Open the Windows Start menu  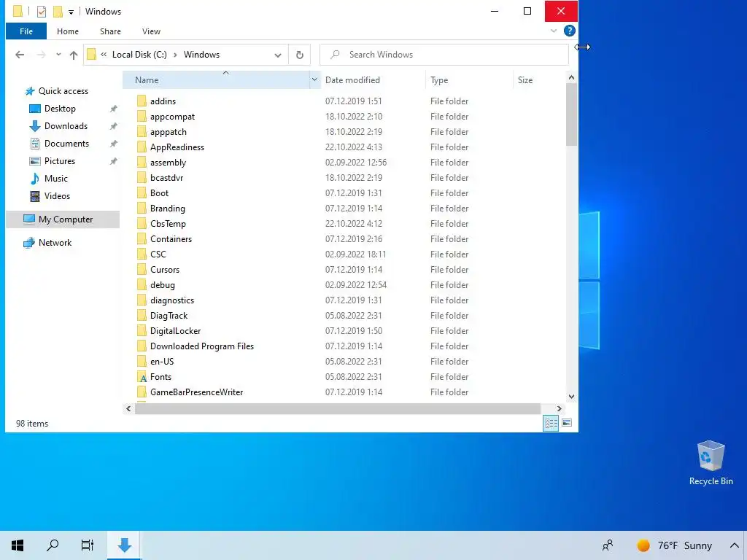18,545
